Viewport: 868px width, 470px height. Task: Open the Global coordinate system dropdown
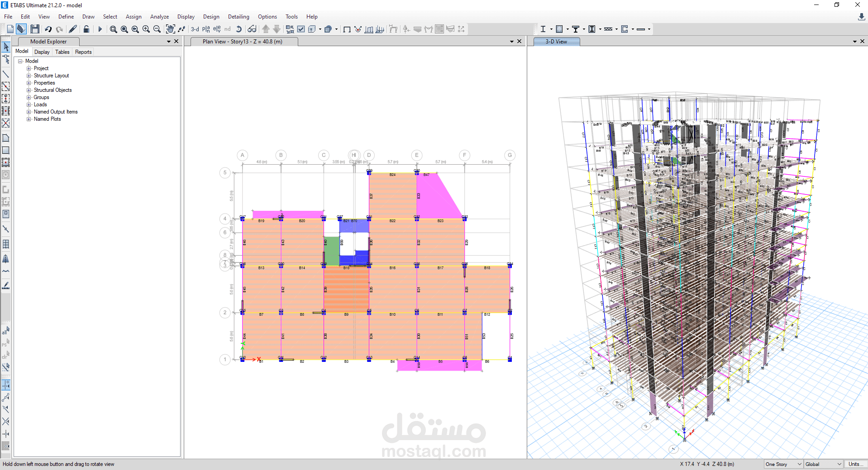pos(823,464)
